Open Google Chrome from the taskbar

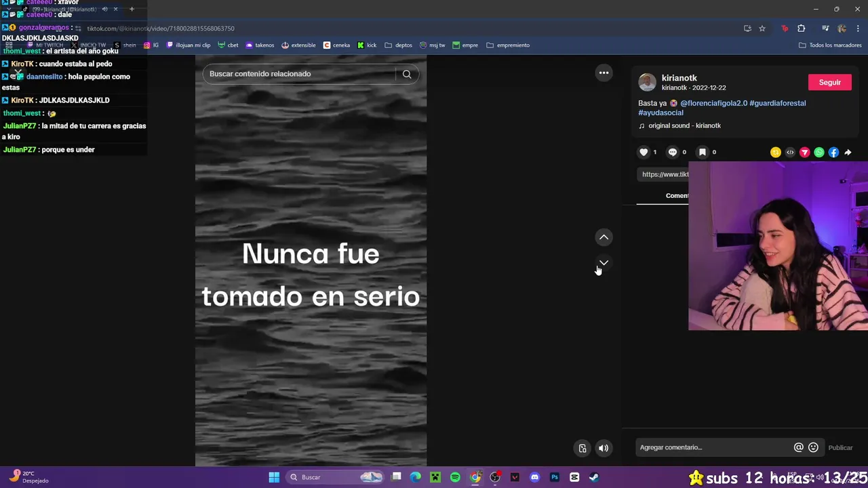point(475,477)
